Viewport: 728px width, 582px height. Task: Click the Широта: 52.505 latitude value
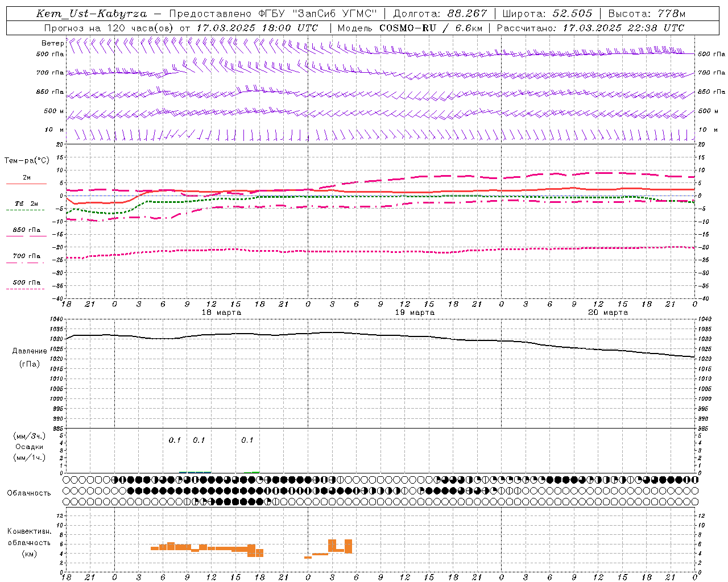[547, 14]
